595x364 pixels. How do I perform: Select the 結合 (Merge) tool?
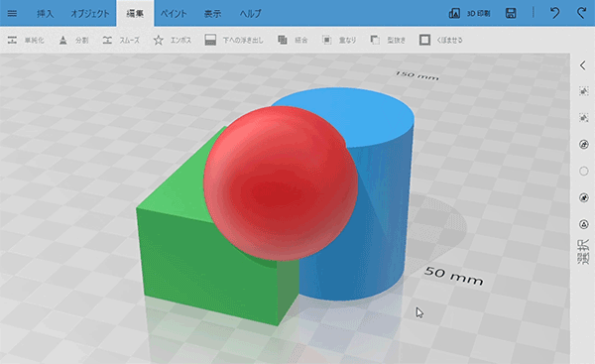click(x=293, y=40)
